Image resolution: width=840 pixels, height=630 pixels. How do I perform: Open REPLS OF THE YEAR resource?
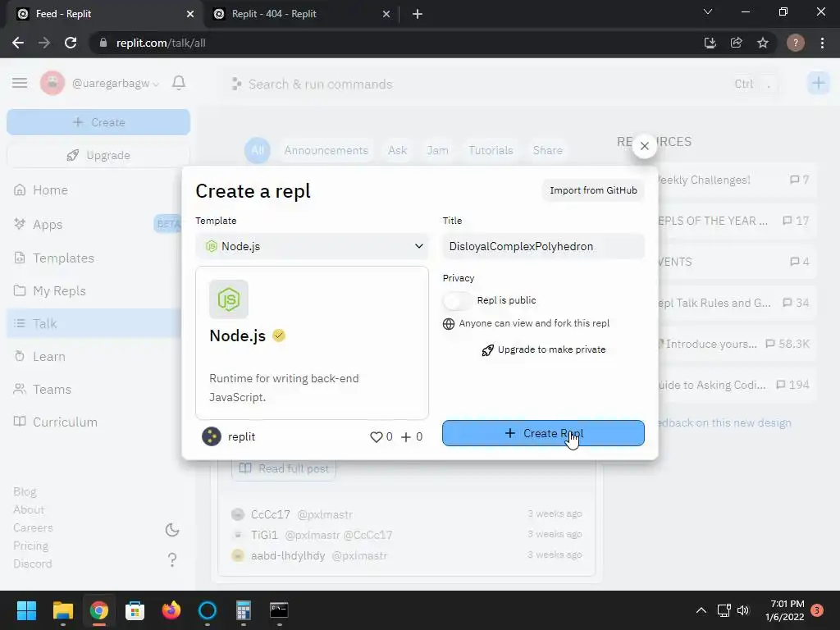click(737, 221)
